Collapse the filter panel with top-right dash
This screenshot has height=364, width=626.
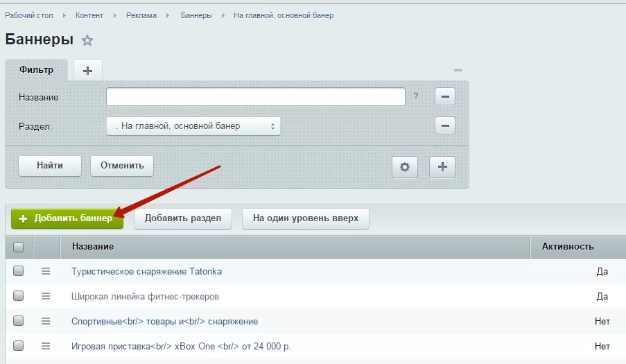click(x=458, y=70)
